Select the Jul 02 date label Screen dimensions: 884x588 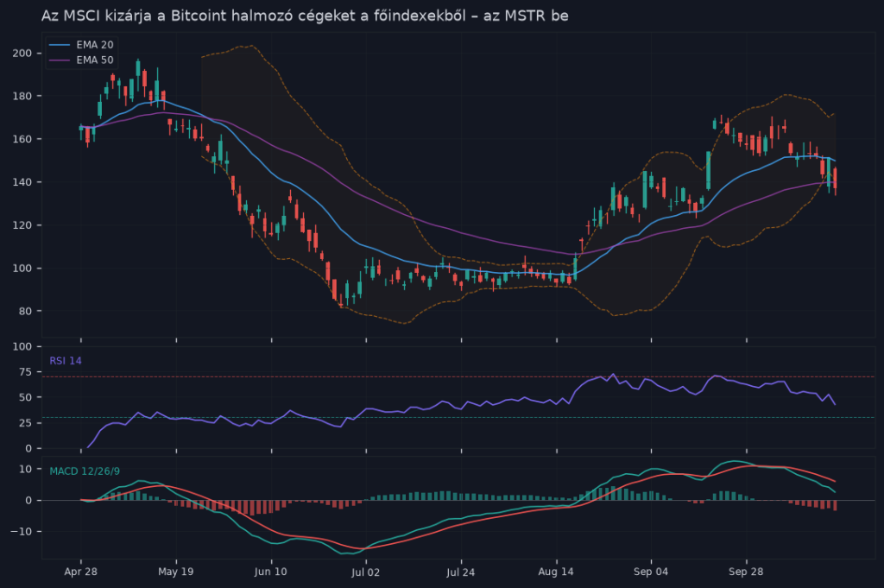[365, 572]
